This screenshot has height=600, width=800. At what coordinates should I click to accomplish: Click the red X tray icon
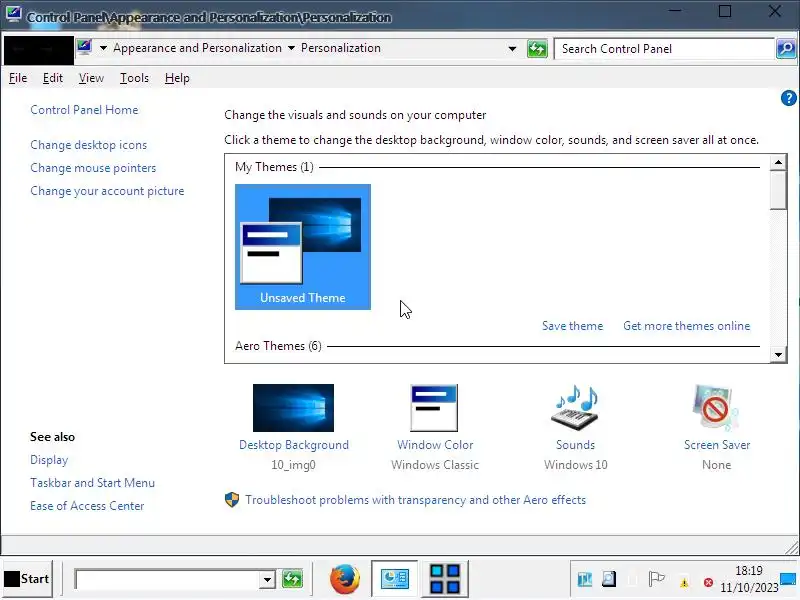tap(708, 582)
